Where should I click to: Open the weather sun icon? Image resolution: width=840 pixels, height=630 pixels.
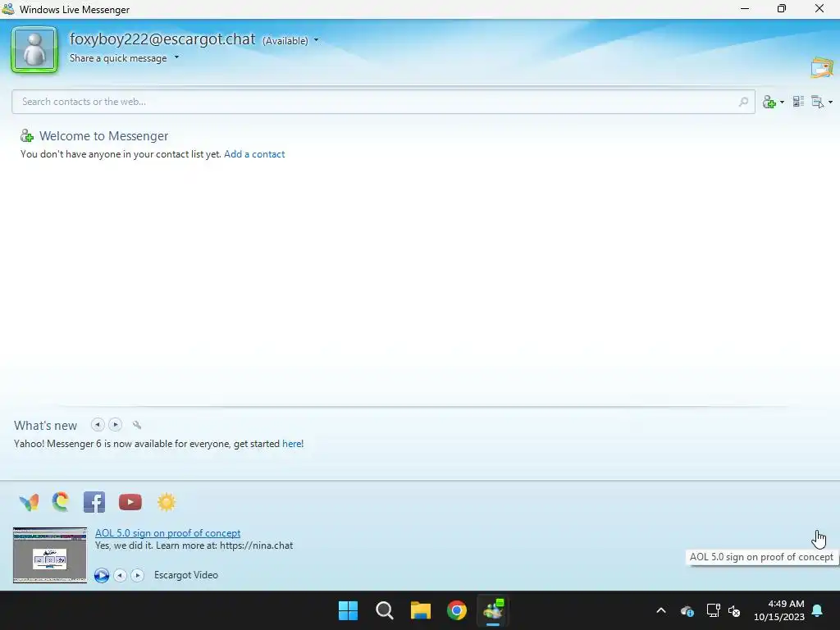point(167,502)
